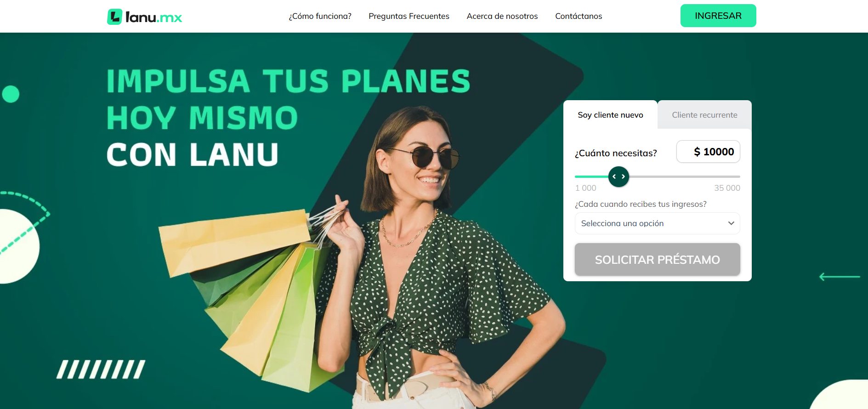Click the slider handle with the double arrows
The width and height of the screenshot is (868, 409).
tap(618, 176)
